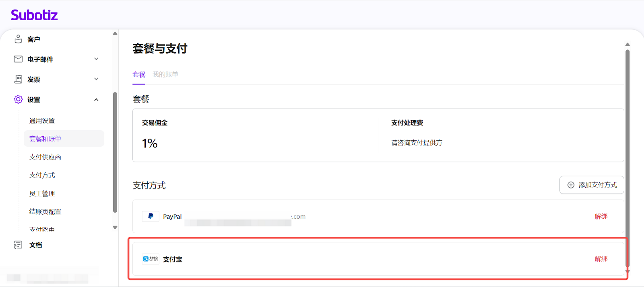The image size is (644, 287).
Task: Expand the 电子邮件 submenu chevron
Action: click(96, 59)
